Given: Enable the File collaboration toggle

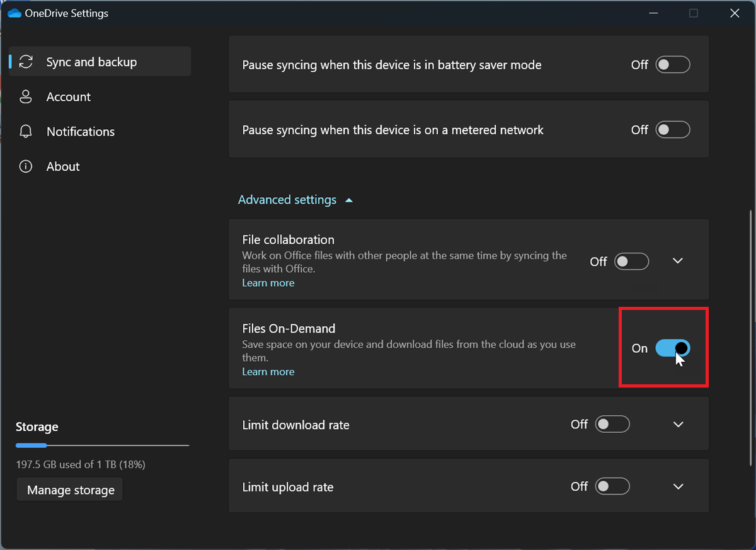Looking at the screenshot, I should click(x=631, y=261).
